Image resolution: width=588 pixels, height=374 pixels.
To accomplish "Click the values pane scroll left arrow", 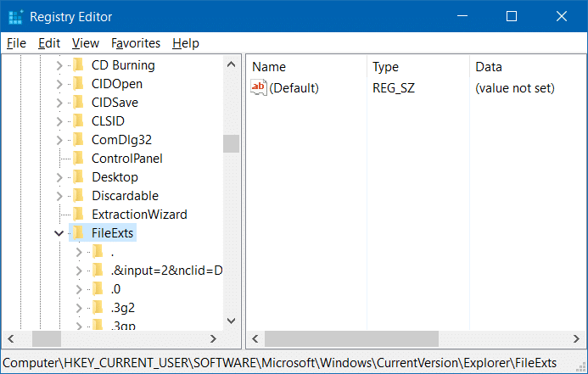I will click(x=255, y=339).
